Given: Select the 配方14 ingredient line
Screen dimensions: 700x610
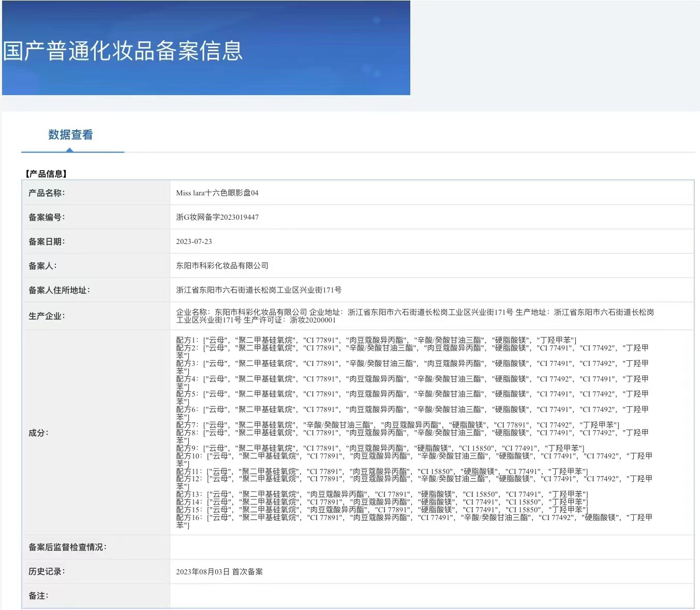Looking at the screenshot, I should point(382,502).
